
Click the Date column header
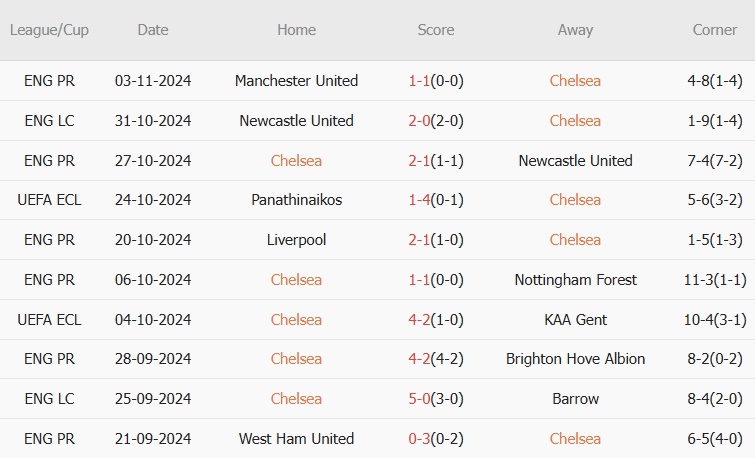153,30
